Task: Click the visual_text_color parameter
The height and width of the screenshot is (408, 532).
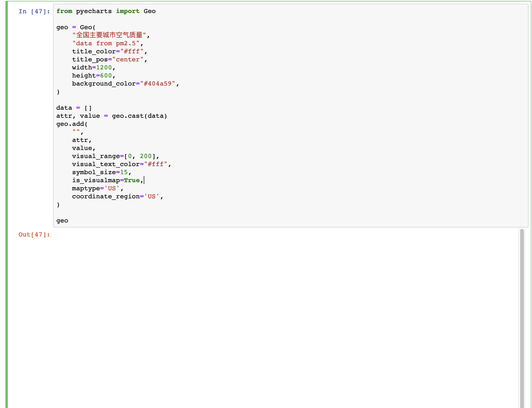Action: point(106,164)
